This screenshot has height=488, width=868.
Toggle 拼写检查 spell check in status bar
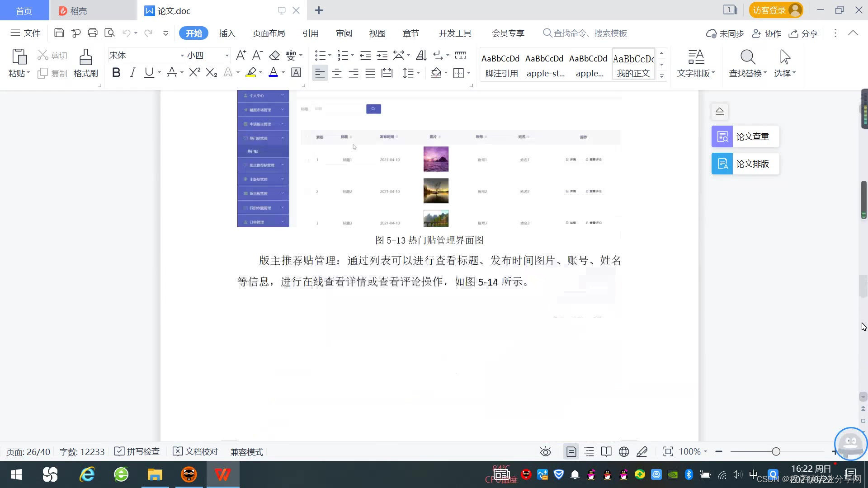pos(137,451)
